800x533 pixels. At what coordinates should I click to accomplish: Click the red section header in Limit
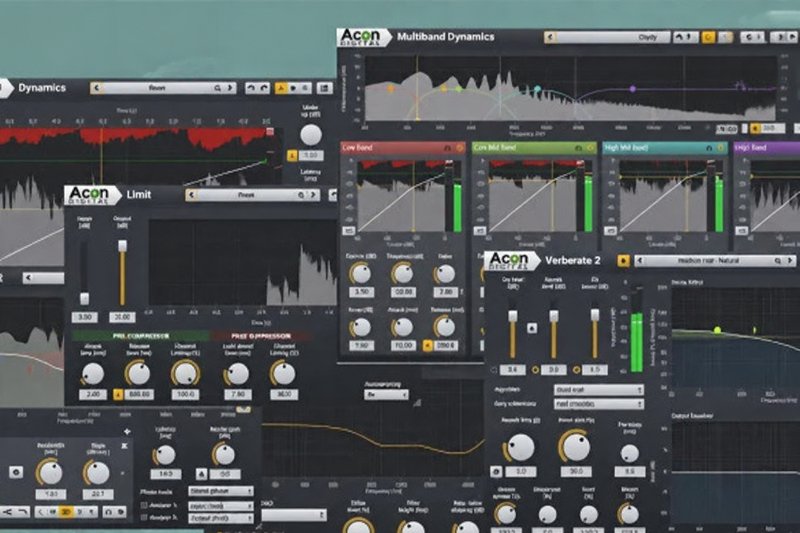coord(261,336)
